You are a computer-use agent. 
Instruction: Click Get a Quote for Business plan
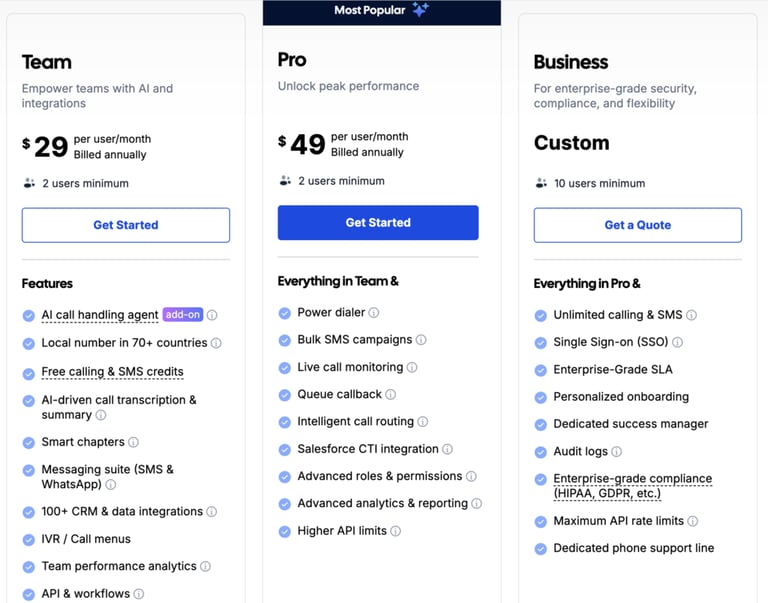click(638, 225)
